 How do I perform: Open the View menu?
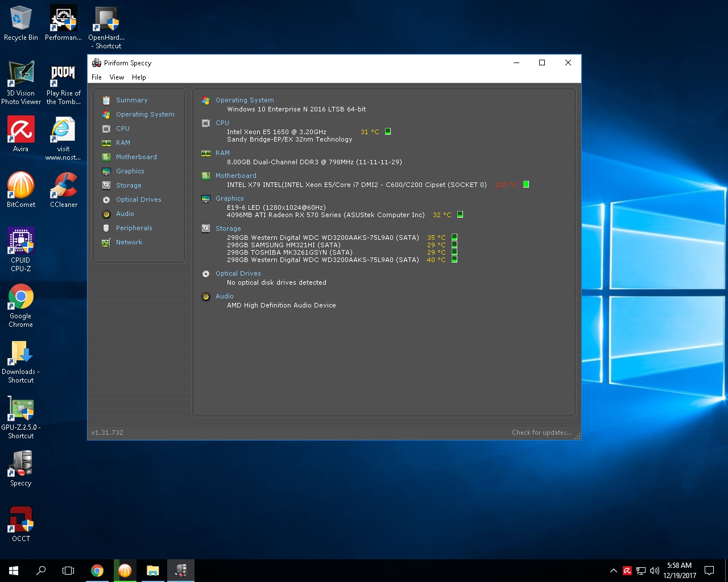coord(117,77)
